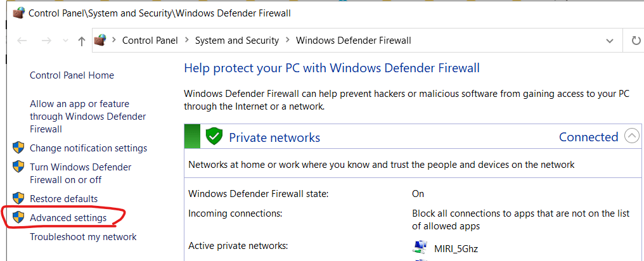Image resolution: width=644 pixels, height=261 pixels.
Task: Expand chevron after Control Panel breadcrumb
Action: tap(186, 41)
